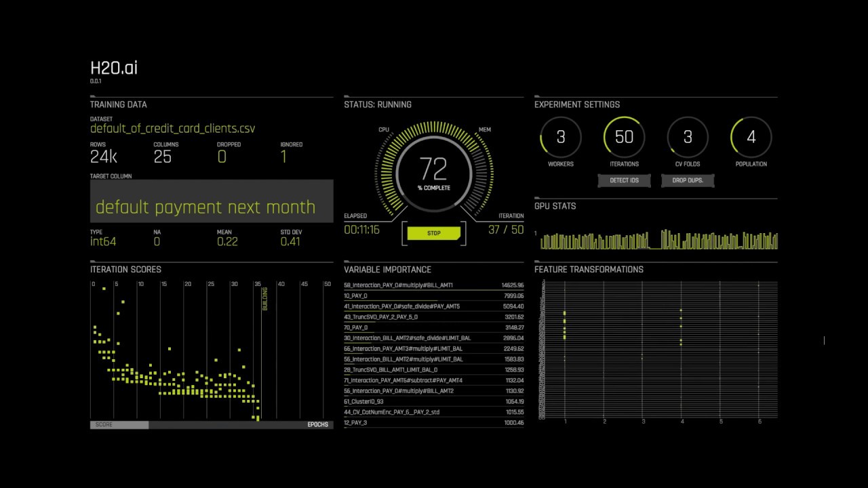Click the GPU STATS usage chart
The height and width of the screenshot is (488, 868).
point(658,239)
